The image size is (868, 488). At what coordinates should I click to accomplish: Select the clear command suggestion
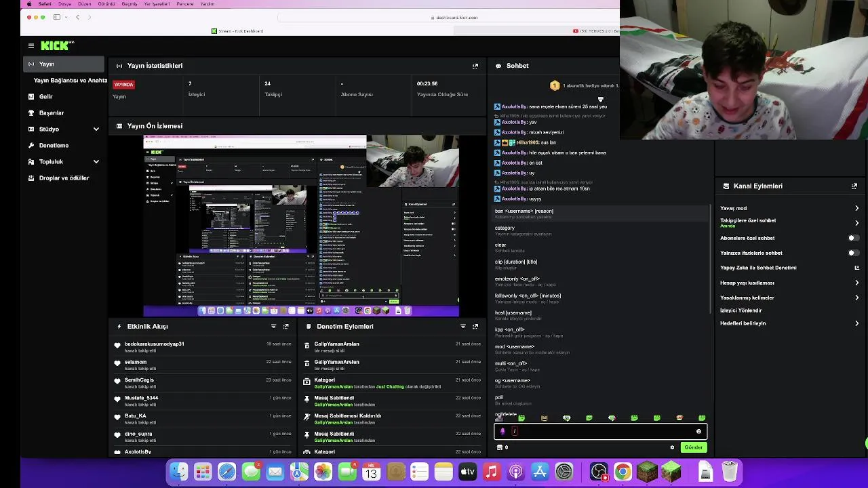coord(599,247)
